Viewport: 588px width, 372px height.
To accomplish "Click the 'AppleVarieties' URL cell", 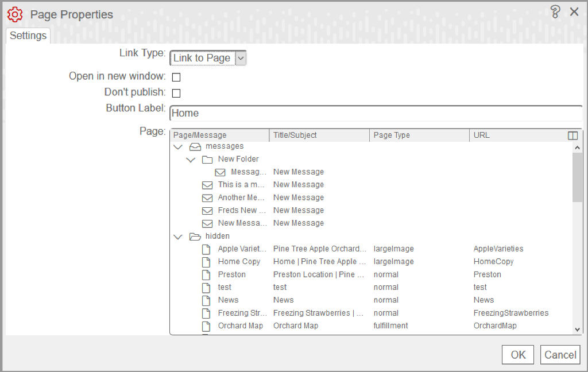I will click(x=498, y=249).
